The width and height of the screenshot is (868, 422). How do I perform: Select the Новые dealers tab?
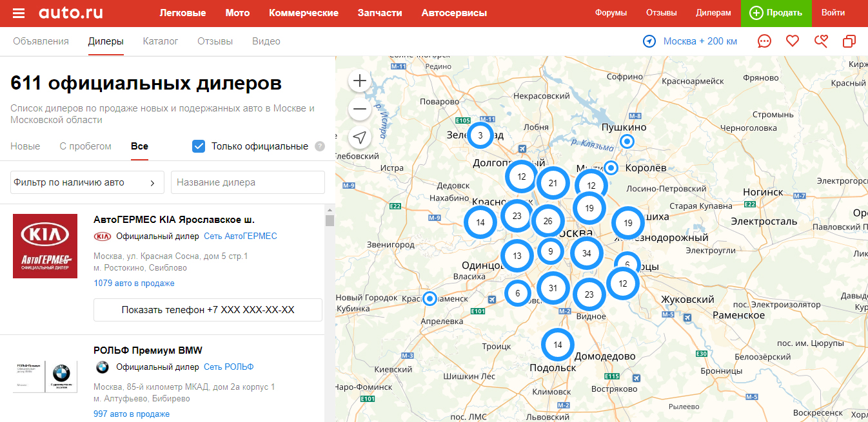pyautogui.click(x=25, y=146)
